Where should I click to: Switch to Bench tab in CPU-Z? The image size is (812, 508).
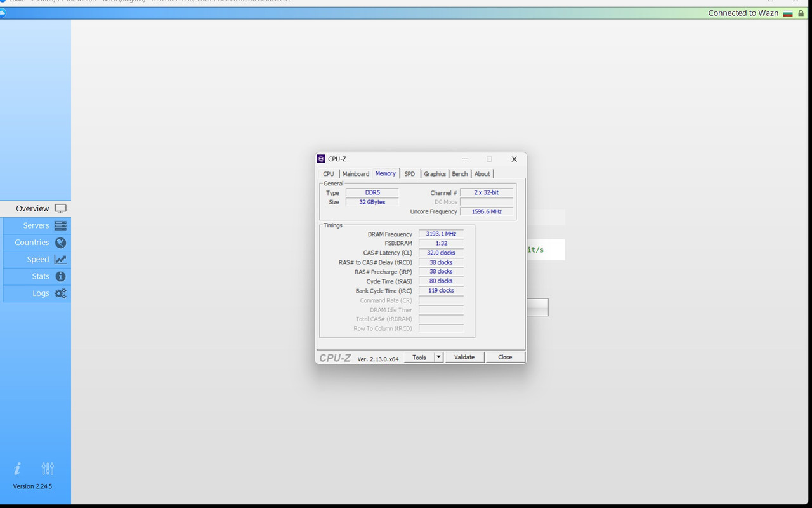[x=460, y=174]
